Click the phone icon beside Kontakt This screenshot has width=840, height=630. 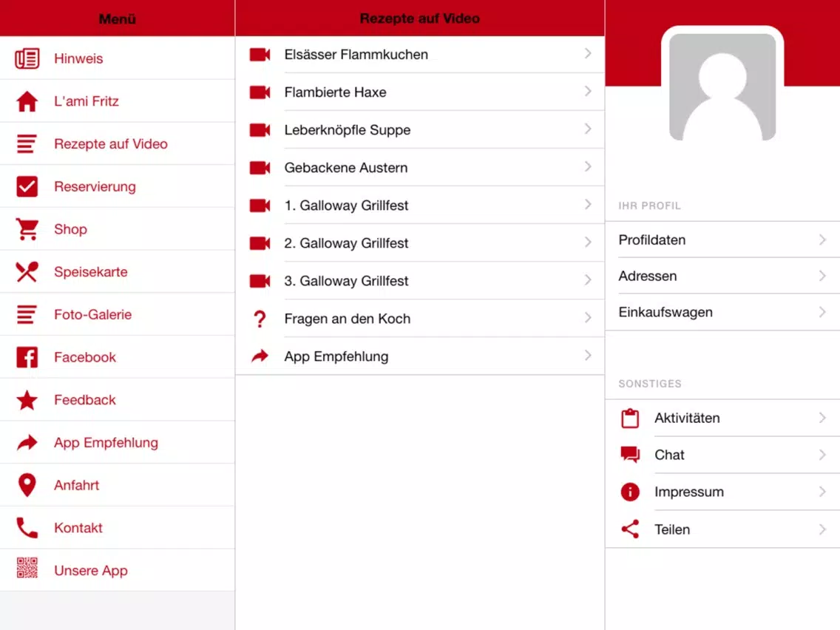(27, 528)
